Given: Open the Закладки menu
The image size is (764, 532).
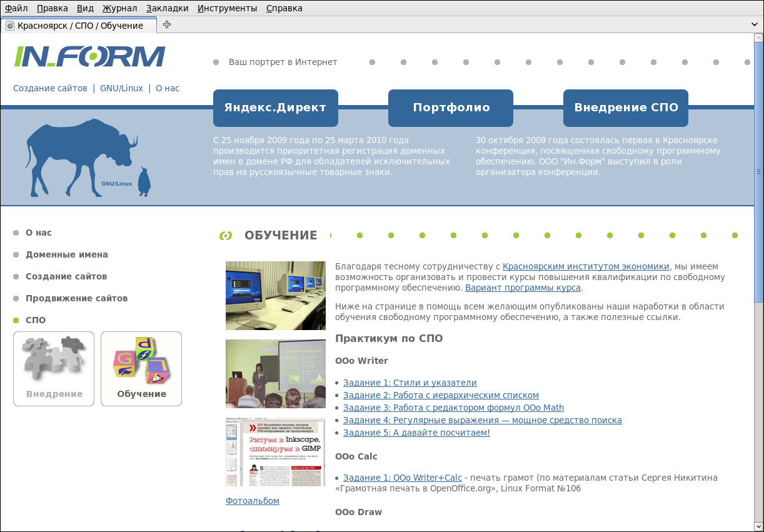Looking at the screenshot, I should tap(167, 8).
